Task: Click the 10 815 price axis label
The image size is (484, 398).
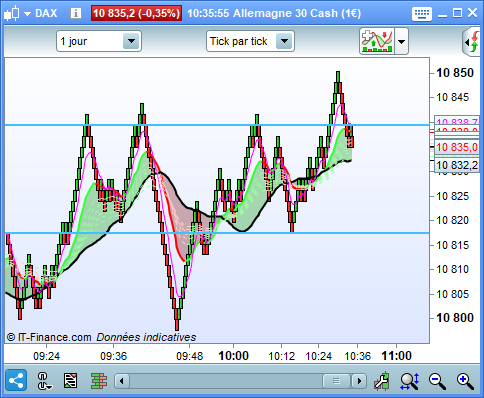Action: (x=453, y=245)
